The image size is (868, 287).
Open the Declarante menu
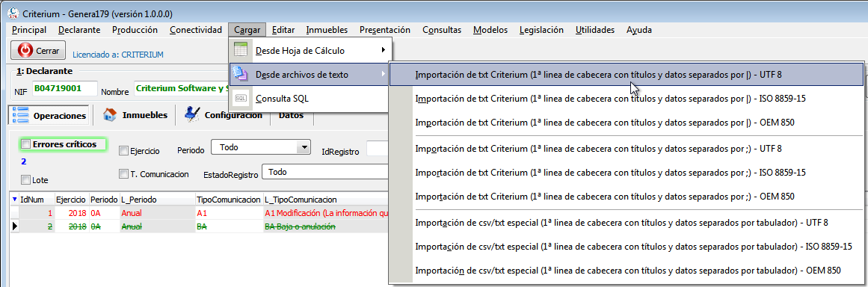79,30
